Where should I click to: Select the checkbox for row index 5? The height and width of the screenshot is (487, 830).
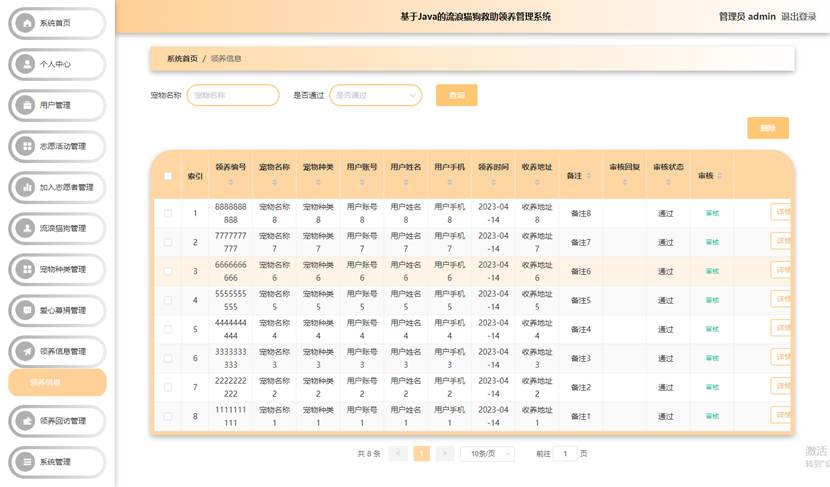[168, 329]
